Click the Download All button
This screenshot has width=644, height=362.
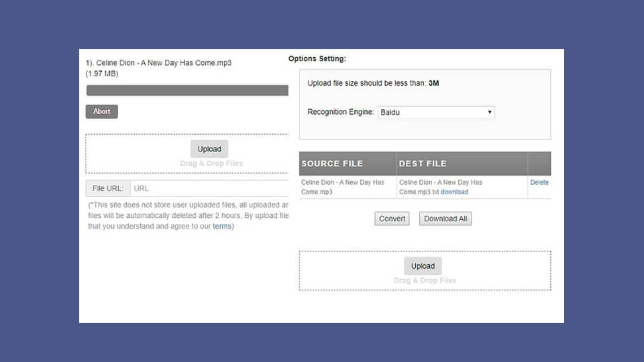445,219
